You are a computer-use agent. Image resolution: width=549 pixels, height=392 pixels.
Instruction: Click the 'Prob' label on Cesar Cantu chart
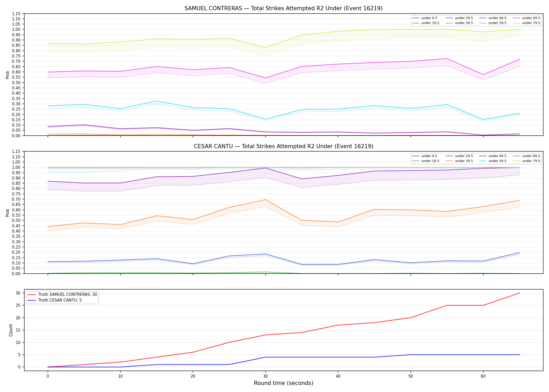tap(8, 213)
